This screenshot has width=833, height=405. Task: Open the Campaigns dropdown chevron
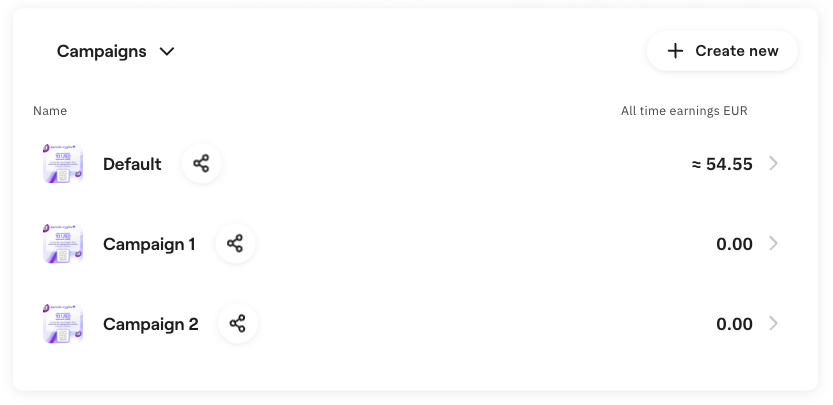click(167, 52)
